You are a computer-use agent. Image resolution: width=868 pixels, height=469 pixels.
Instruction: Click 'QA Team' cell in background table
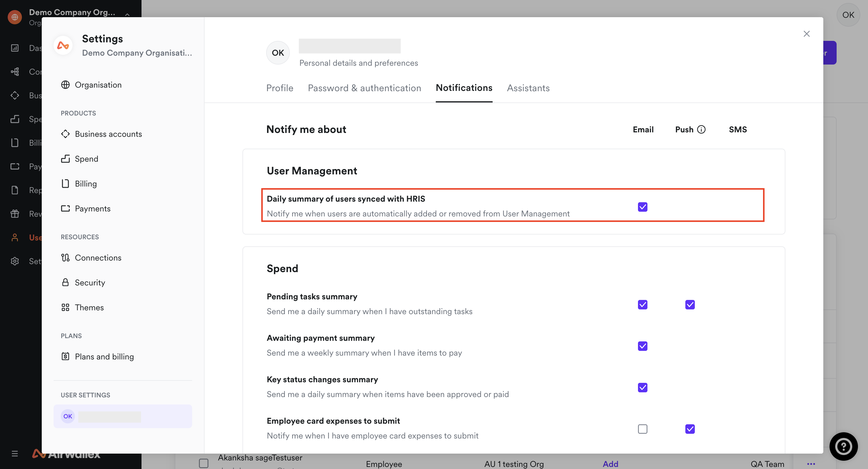point(767,464)
